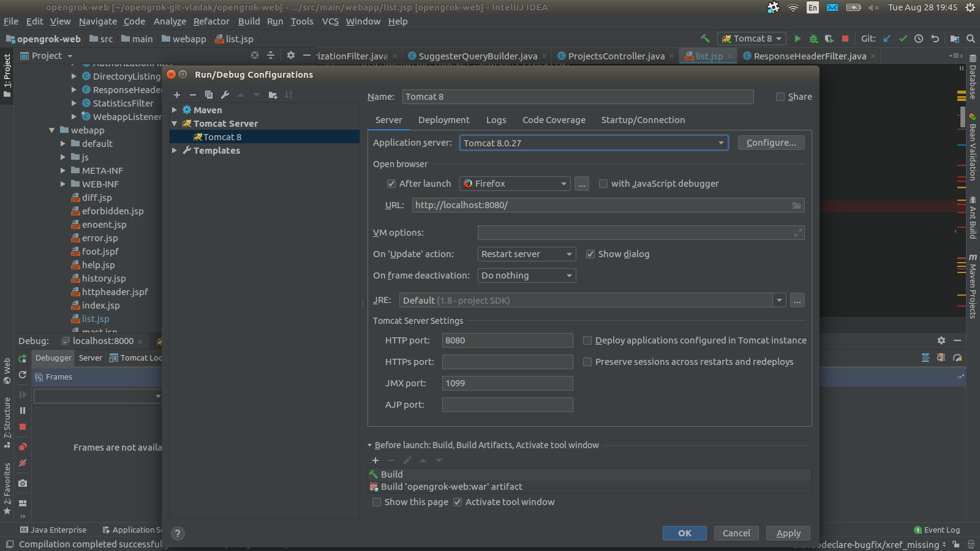Run with coverage shield icon

829,39
